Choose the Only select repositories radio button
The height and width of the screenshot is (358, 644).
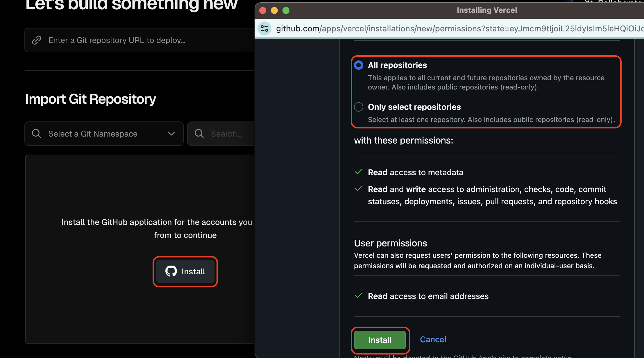pyautogui.click(x=359, y=107)
